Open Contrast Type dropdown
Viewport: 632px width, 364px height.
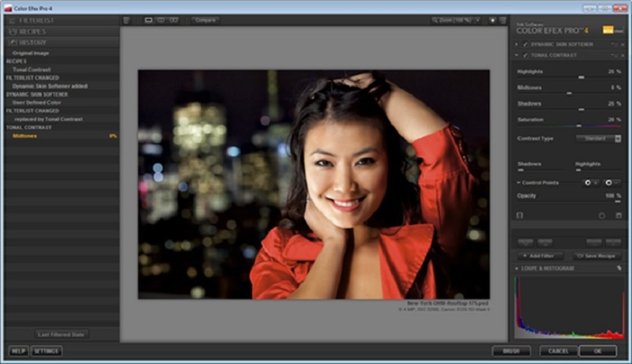click(597, 138)
